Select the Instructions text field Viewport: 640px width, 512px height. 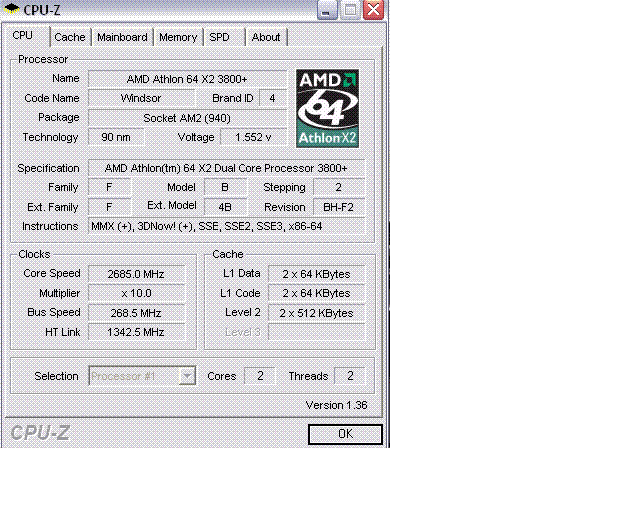(226, 226)
